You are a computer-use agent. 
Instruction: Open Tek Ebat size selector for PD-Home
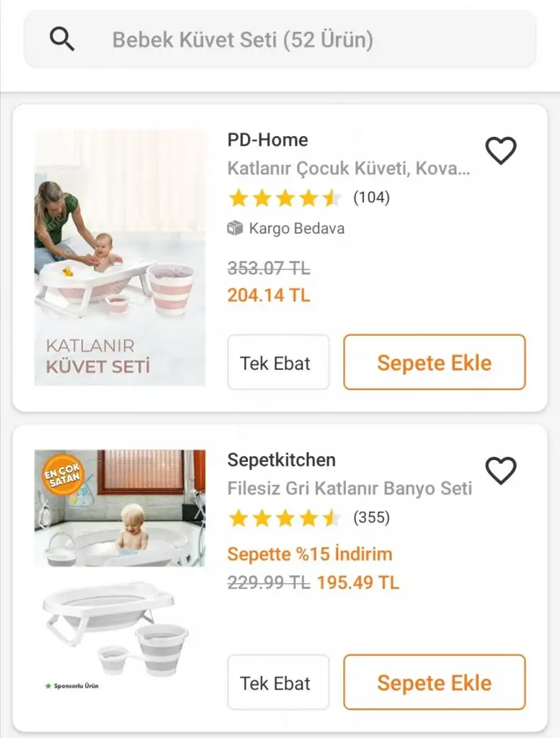click(x=278, y=362)
